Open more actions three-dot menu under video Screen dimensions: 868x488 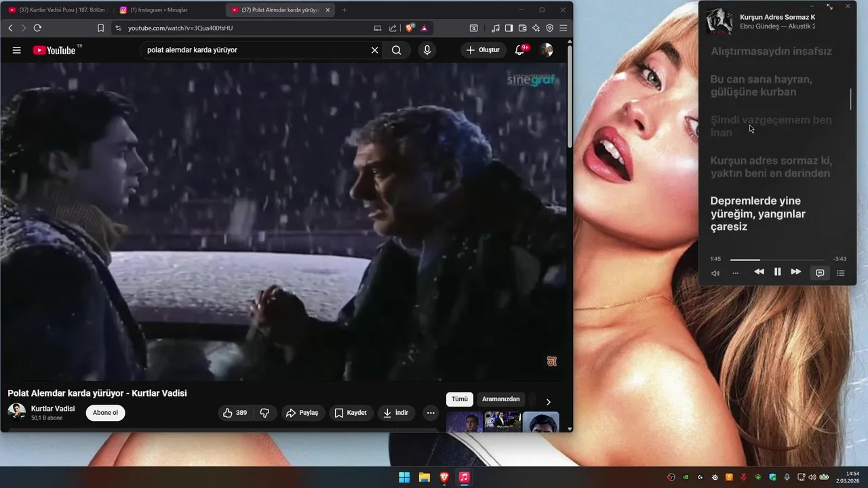(430, 413)
